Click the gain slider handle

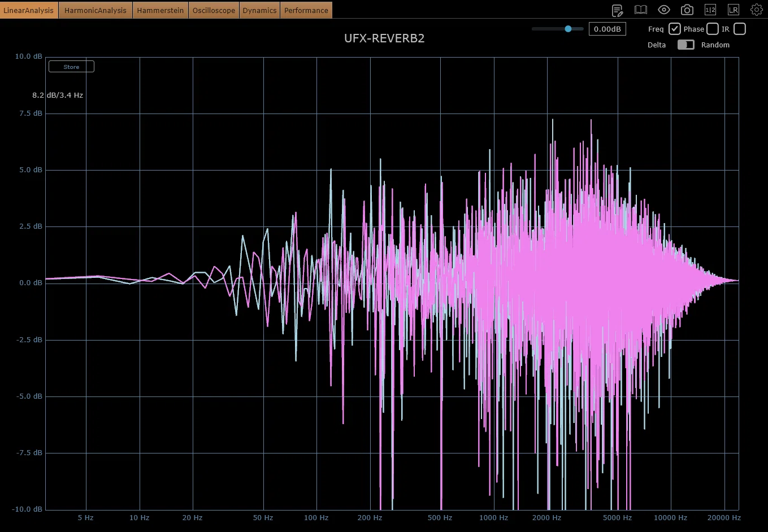click(x=568, y=29)
